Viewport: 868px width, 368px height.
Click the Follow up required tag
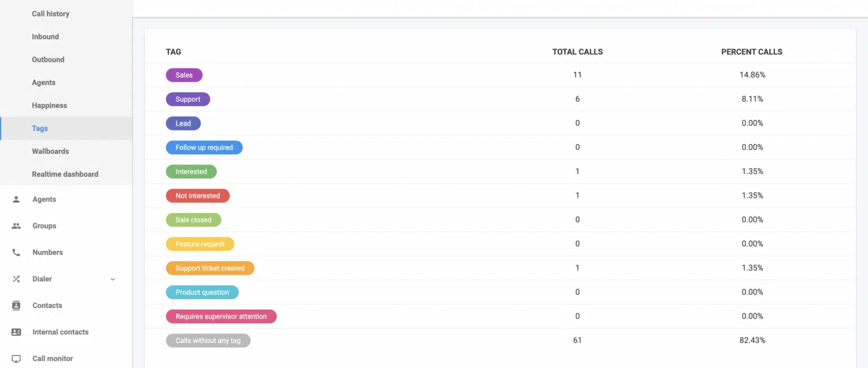(204, 148)
